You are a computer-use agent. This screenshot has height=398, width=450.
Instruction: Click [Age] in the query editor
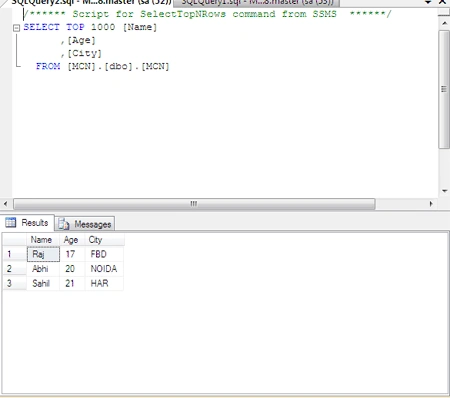pos(81,40)
